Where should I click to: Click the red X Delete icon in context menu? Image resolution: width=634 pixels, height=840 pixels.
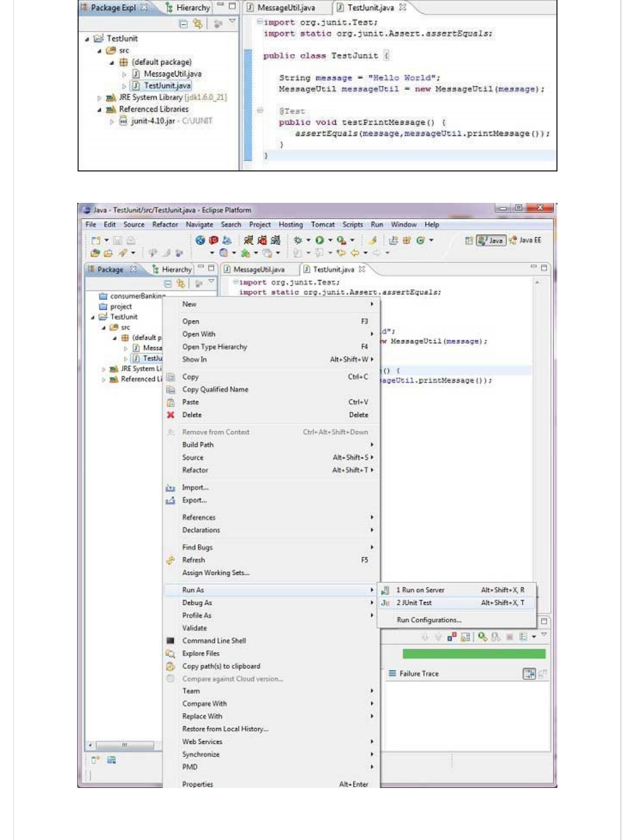click(170, 415)
